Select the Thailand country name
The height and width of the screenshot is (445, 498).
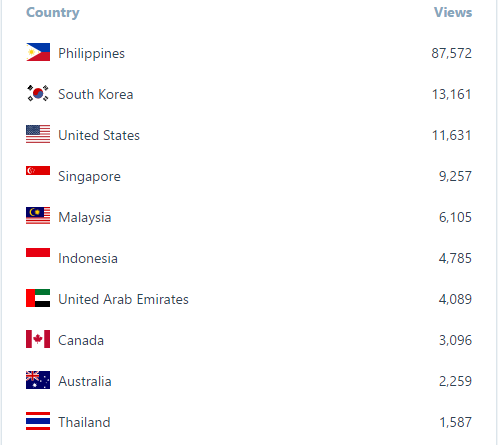pos(84,422)
